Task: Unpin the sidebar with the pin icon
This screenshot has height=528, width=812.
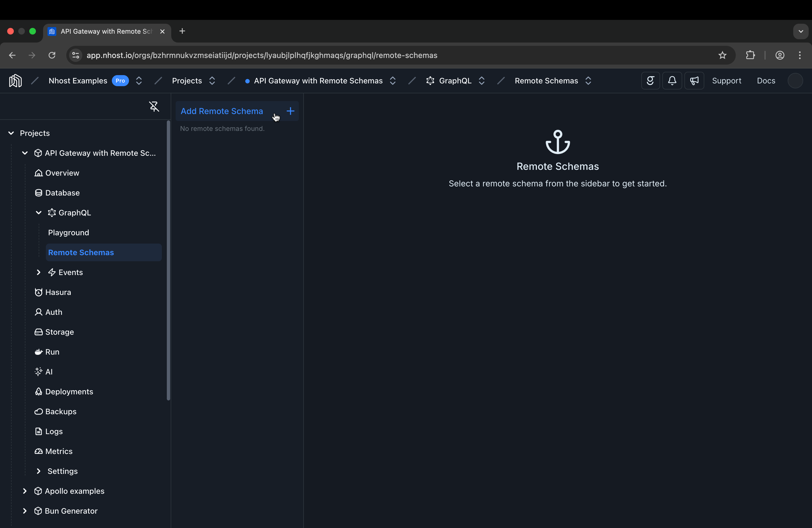Action: (x=154, y=106)
